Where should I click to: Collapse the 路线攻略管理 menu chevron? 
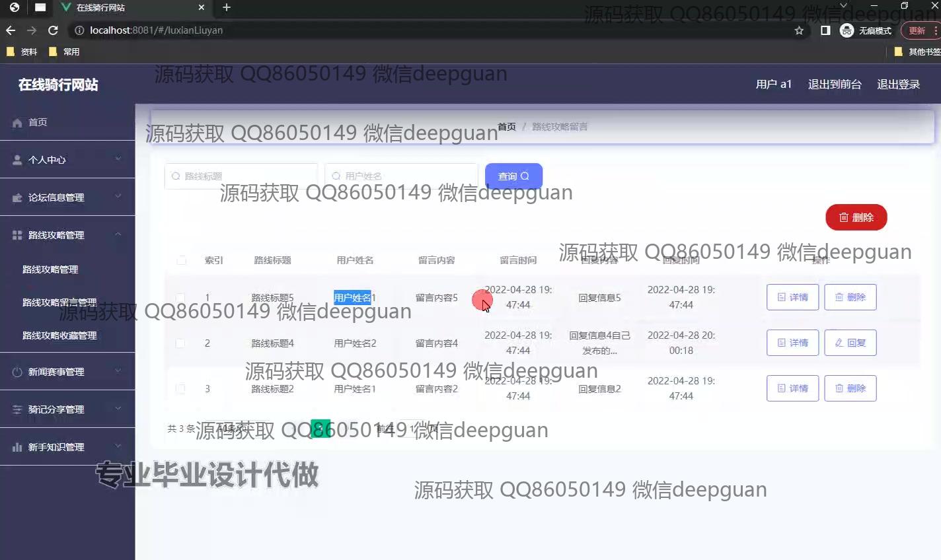[x=118, y=234]
